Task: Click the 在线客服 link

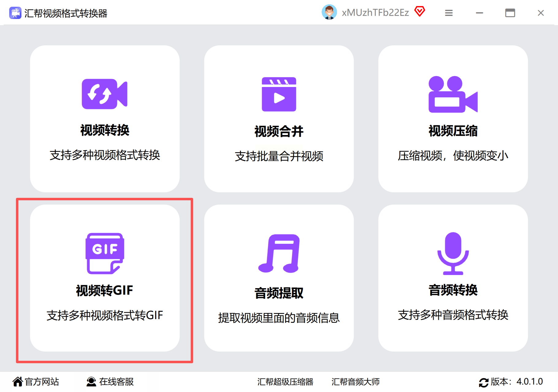Action: 117,382
